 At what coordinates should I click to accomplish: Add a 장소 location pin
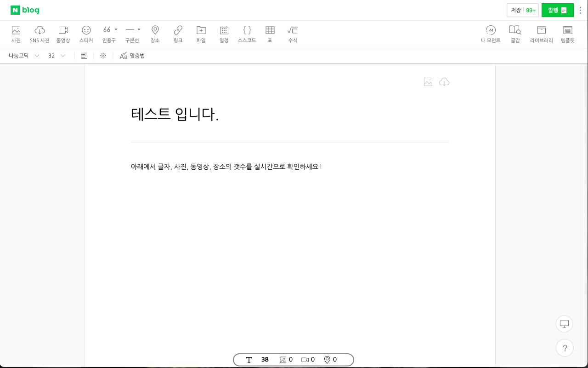point(155,34)
